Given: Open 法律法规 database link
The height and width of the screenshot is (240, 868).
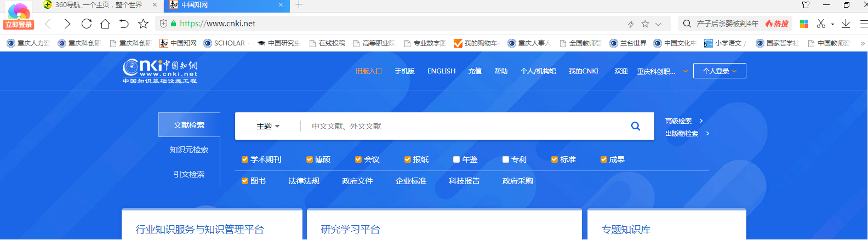Looking at the screenshot, I should pyautogui.click(x=304, y=181).
